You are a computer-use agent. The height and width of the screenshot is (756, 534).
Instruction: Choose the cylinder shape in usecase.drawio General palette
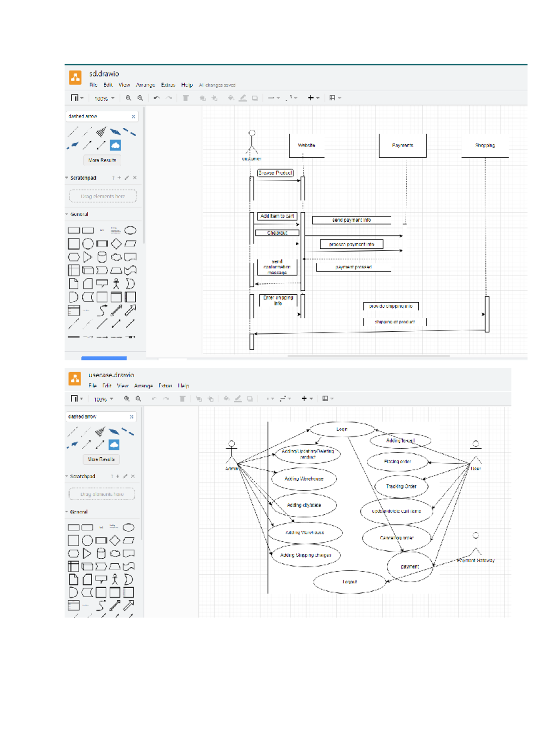tap(101, 553)
